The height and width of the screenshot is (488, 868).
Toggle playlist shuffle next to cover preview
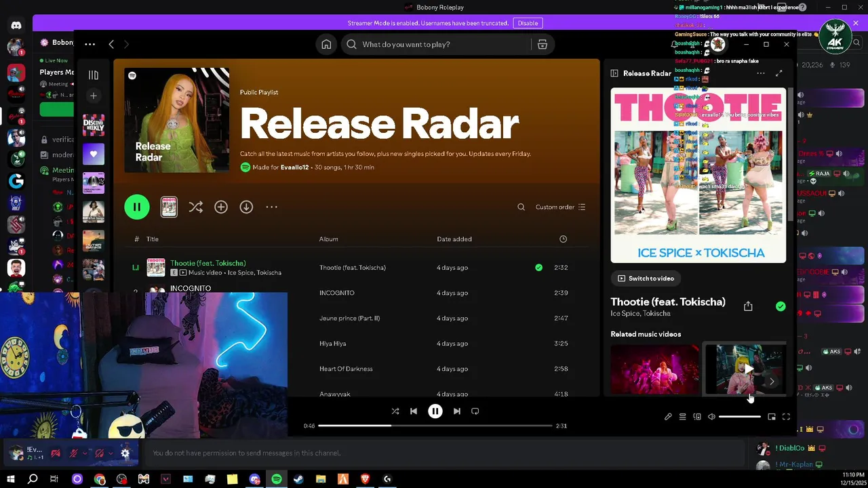[x=195, y=207]
